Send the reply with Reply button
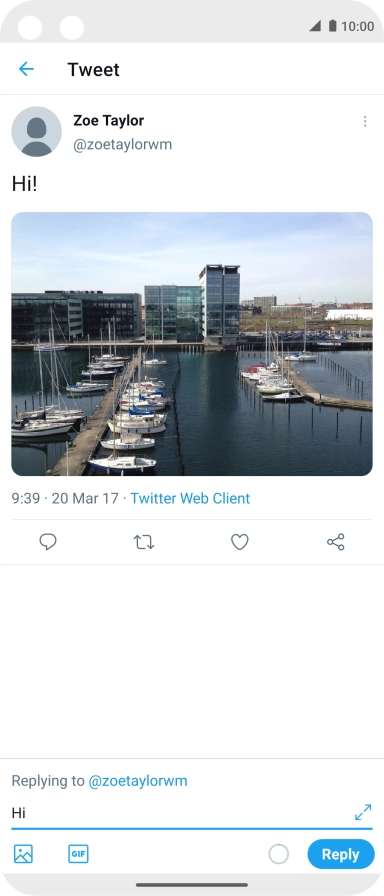Viewport: 384px width, 896px height. (341, 854)
